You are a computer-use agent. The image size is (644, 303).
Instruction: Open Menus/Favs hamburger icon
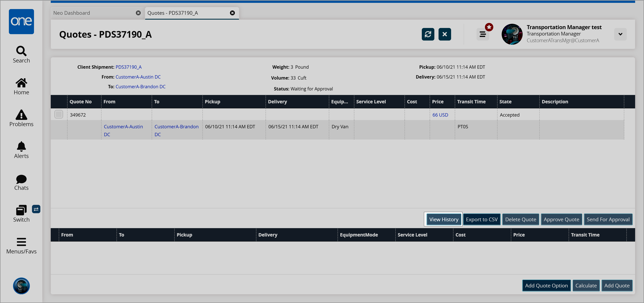tap(21, 242)
